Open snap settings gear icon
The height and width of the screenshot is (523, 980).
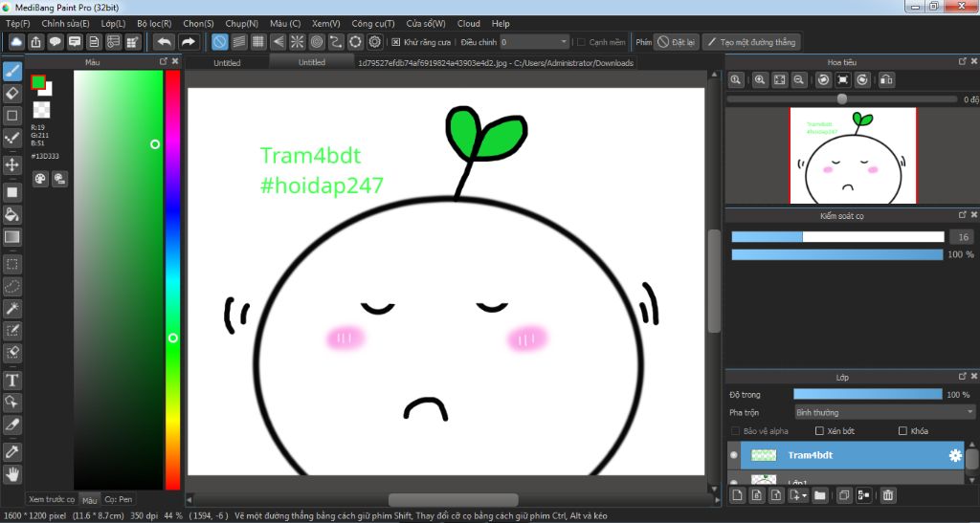(x=375, y=42)
